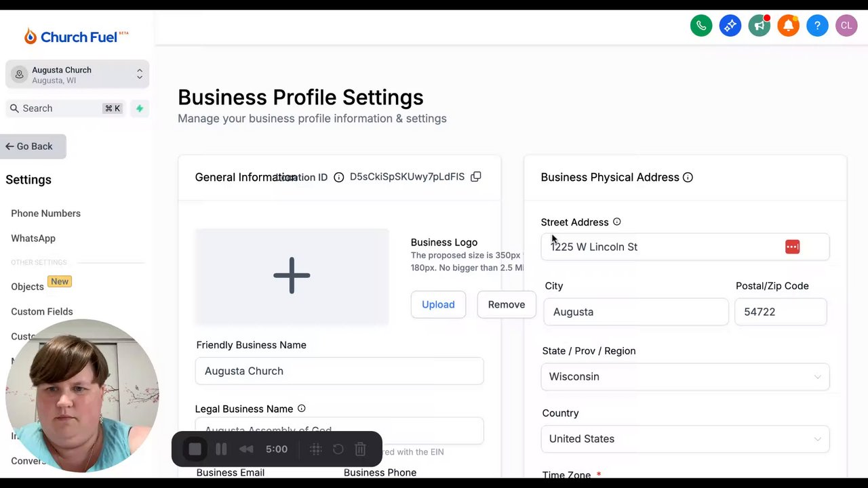This screenshot has height=488, width=868.
Task: Click the Go Back button
Action: pos(33,146)
